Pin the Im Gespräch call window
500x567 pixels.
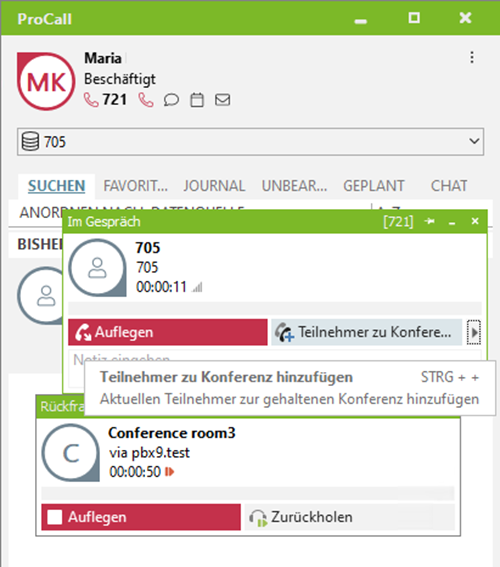click(430, 221)
